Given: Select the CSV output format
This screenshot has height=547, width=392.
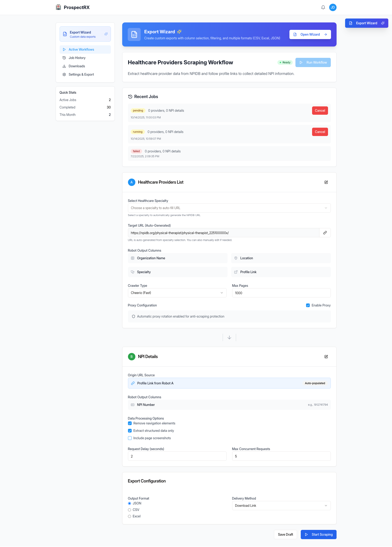Looking at the screenshot, I should coord(130,510).
